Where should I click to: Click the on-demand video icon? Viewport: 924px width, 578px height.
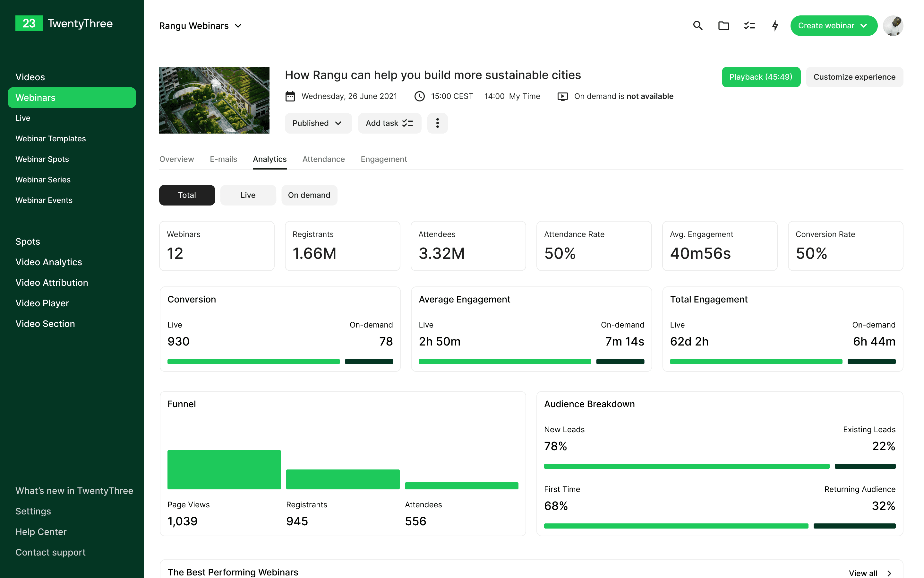click(x=562, y=96)
